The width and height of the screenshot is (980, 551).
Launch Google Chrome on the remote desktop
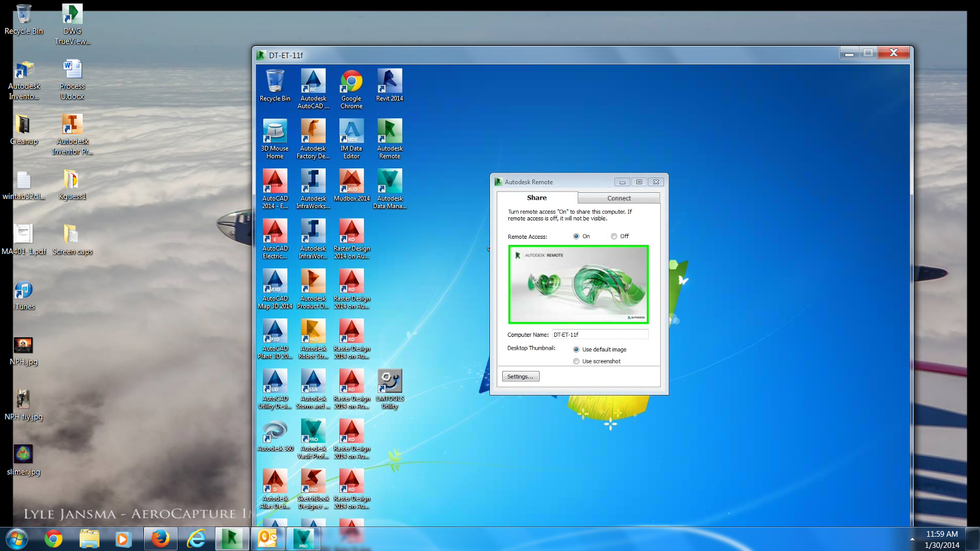tap(352, 89)
